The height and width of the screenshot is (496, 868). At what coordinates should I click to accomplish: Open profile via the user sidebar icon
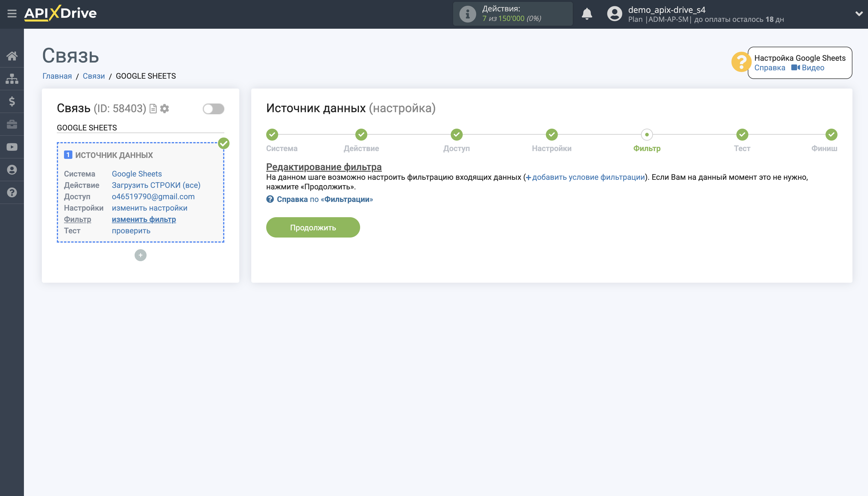coord(12,169)
